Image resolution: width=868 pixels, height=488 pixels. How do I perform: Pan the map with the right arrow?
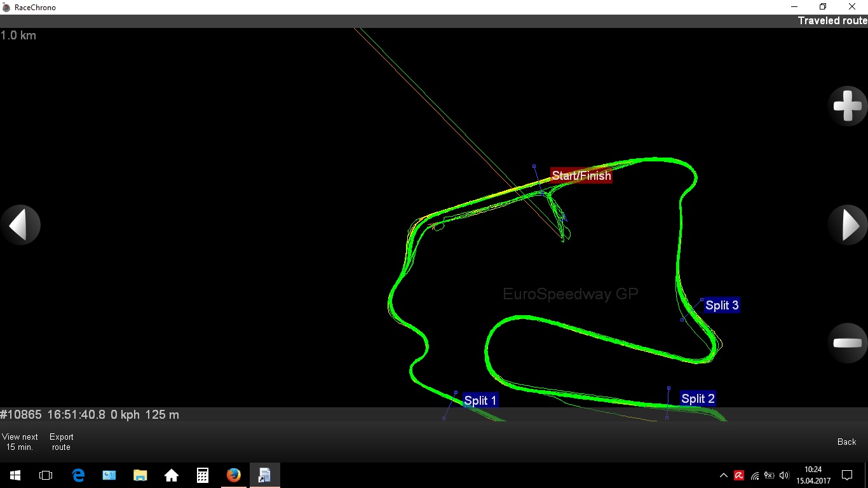tap(848, 225)
